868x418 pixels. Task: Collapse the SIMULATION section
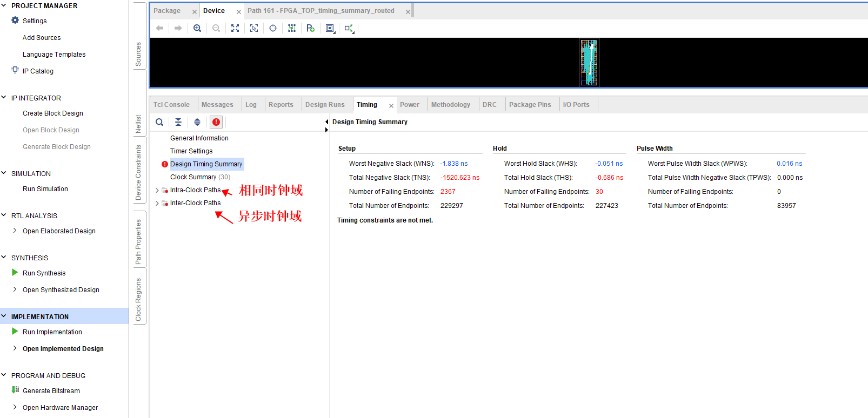point(4,173)
